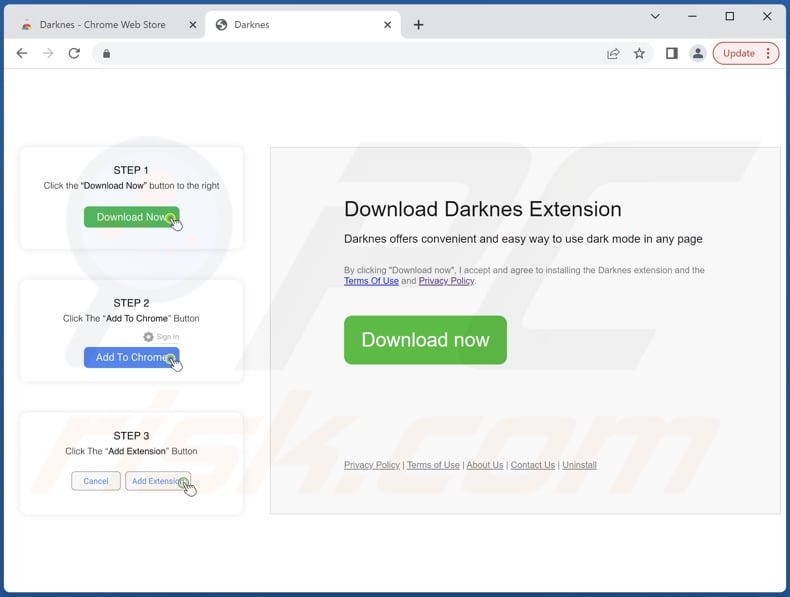Click Step 3 Cancel button
The width and height of the screenshot is (790, 597).
click(x=96, y=481)
